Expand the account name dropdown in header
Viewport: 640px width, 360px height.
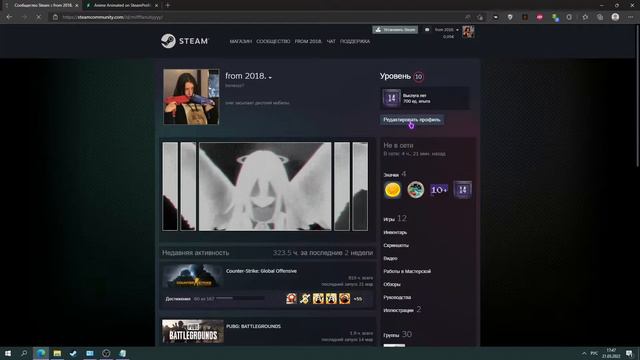click(446, 30)
